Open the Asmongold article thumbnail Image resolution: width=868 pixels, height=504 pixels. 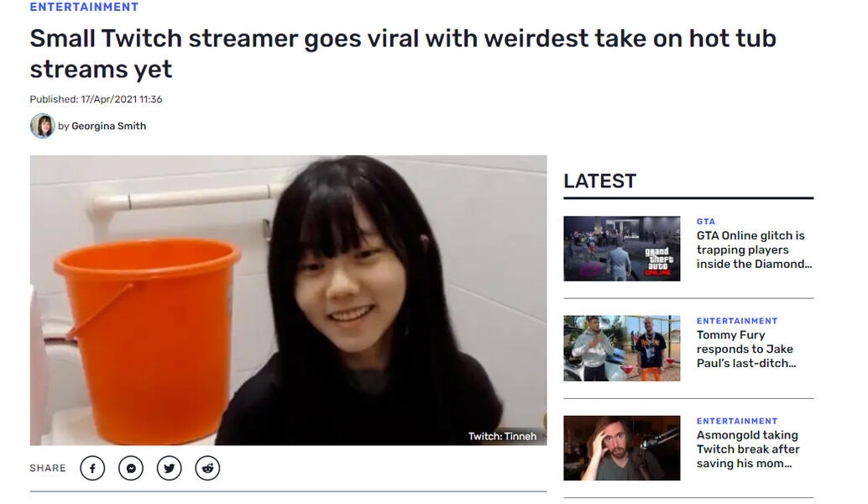(621, 448)
